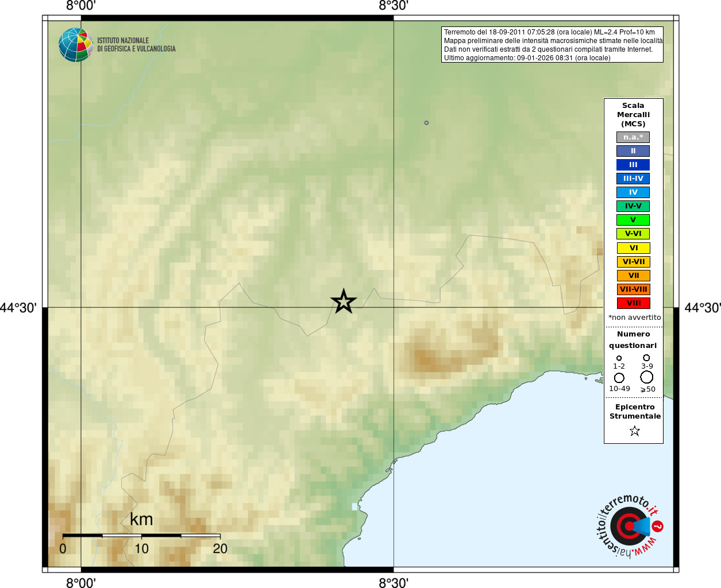Click the intensity VI-VII legend swatch
The height and width of the screenshot is (588, 721).
[x=633, y=262]
